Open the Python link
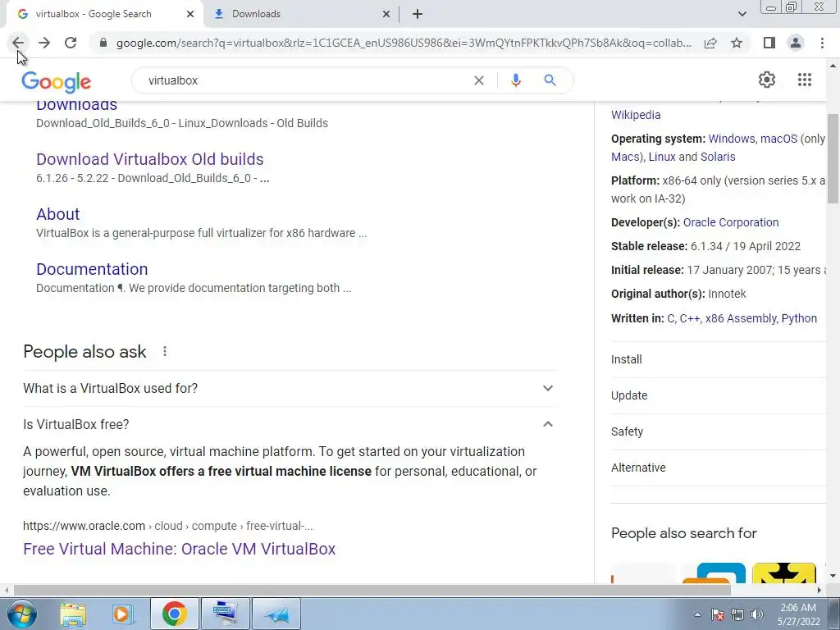 click(799, 318)
